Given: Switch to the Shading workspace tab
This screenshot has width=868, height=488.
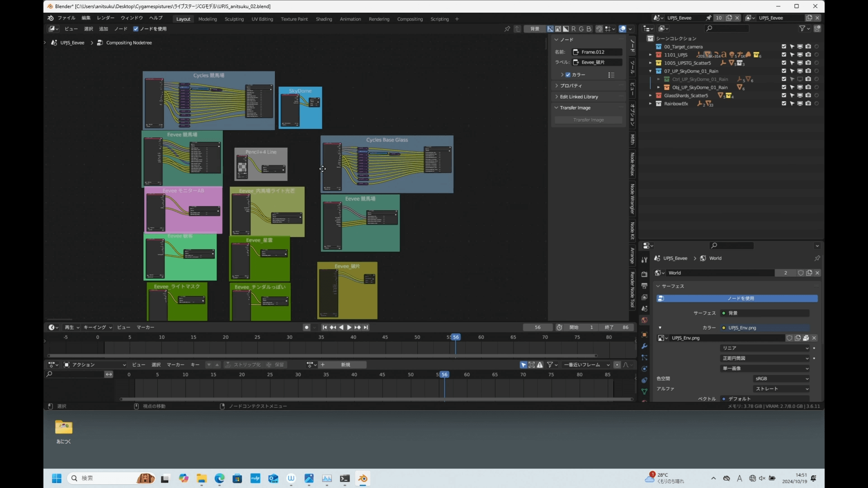Looking at the screenshot, I should [324, 19].
